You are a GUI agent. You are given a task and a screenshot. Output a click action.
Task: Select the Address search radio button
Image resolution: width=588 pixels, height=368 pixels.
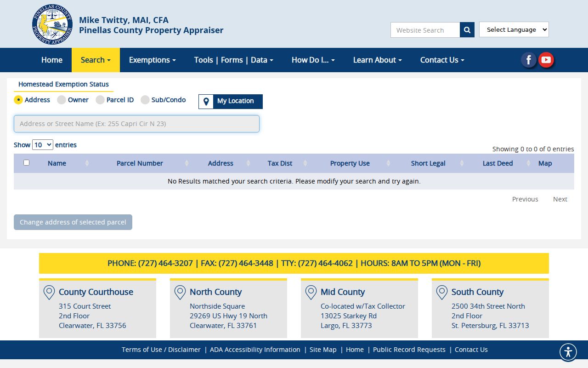coord(18,100)
